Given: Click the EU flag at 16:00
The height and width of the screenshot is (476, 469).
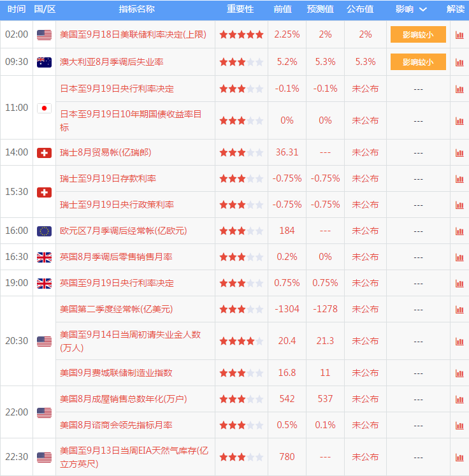Looking at the screenshot, I should [45, 231].
